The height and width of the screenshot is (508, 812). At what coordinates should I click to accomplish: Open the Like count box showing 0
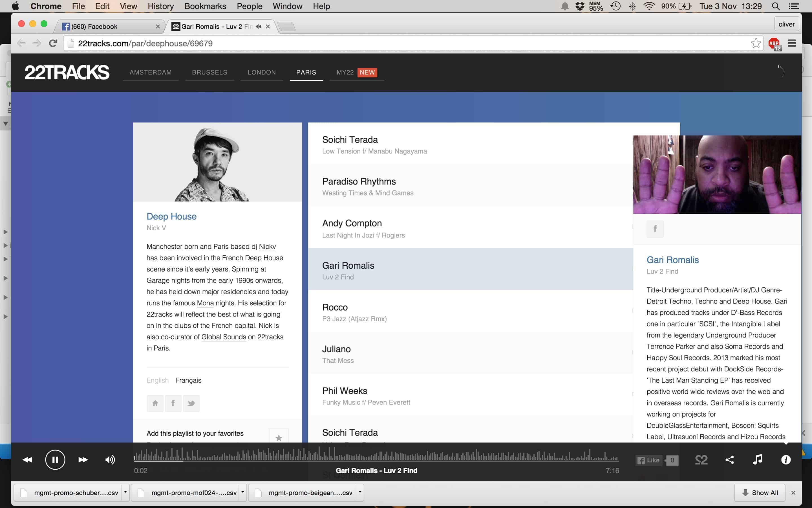click(672, 460)
